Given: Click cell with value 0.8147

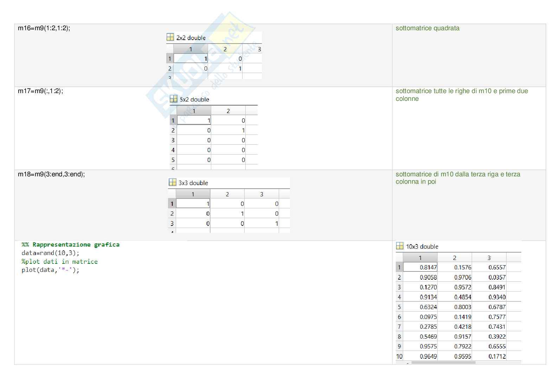Looking at the screenshot, I should (420, 267).
